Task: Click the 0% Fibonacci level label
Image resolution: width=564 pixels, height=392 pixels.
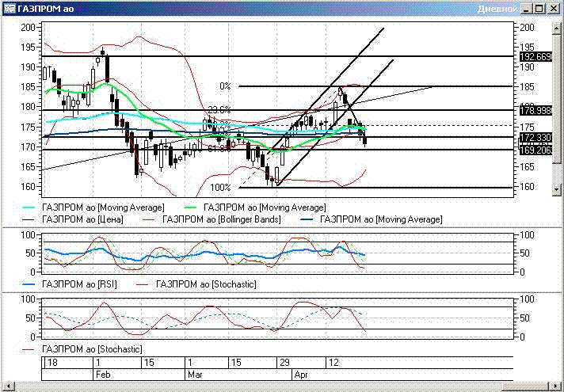Action: point(225,86)
